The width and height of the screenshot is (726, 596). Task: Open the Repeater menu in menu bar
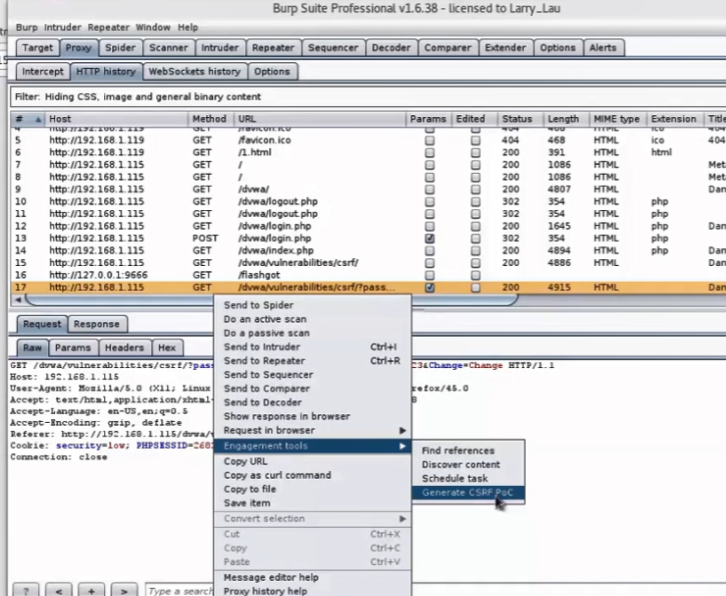[108, 27]
